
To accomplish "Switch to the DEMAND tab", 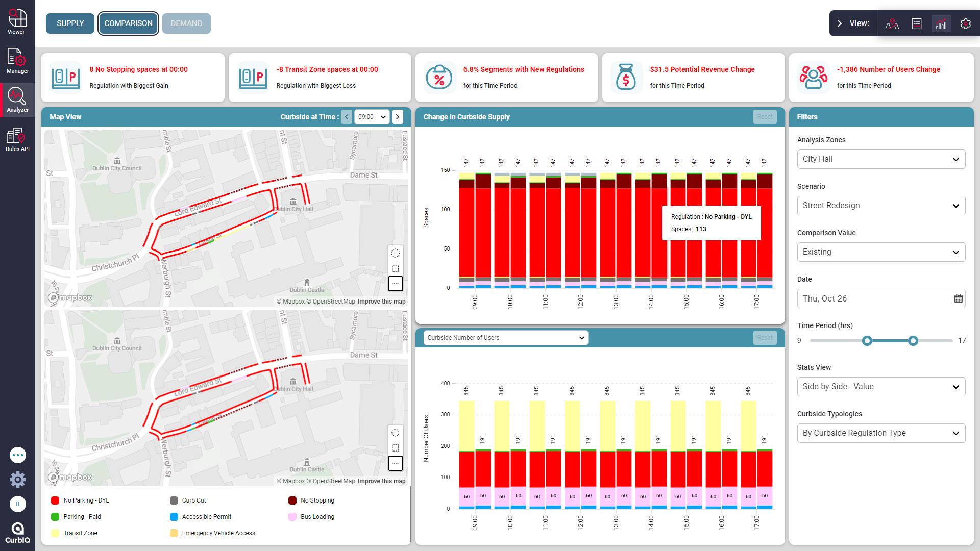I will (186, 23).
